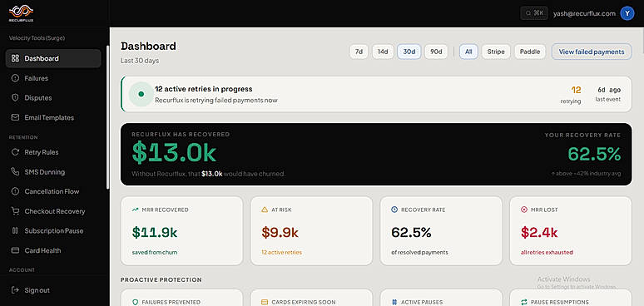This screenshot has width=644, height=306.
Task: Click the Active Pauses pause icon
Action: coord(394,302)
